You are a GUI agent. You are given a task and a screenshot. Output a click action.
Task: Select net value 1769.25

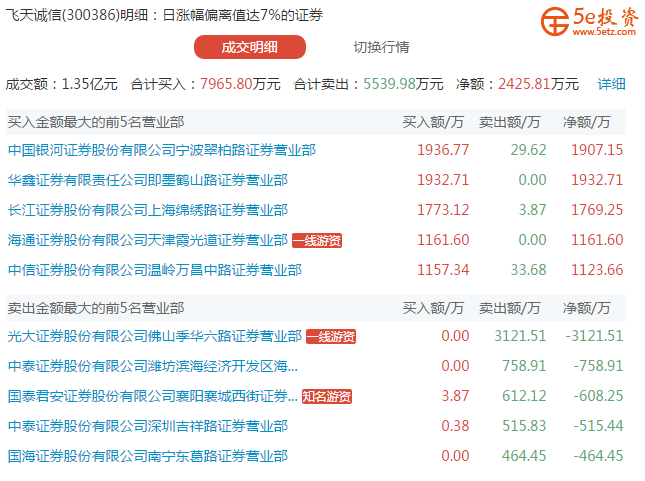pyautogui.click(x=597, y=210)
